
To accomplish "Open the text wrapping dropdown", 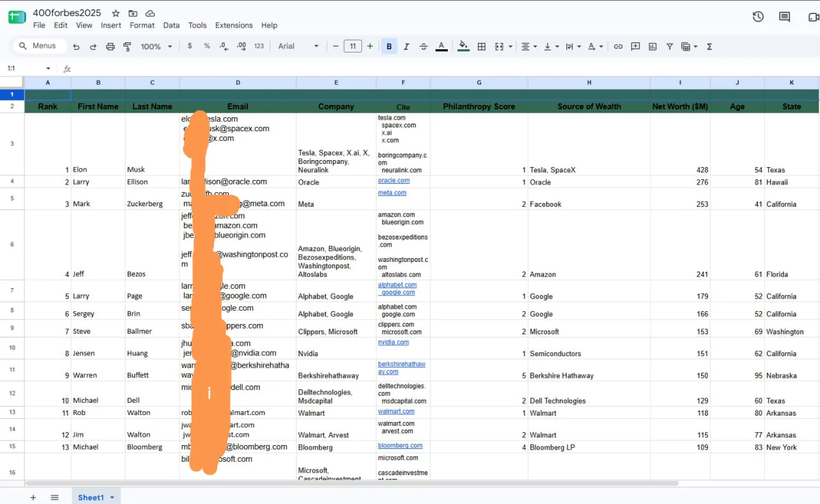I will (x=573, y=46).
